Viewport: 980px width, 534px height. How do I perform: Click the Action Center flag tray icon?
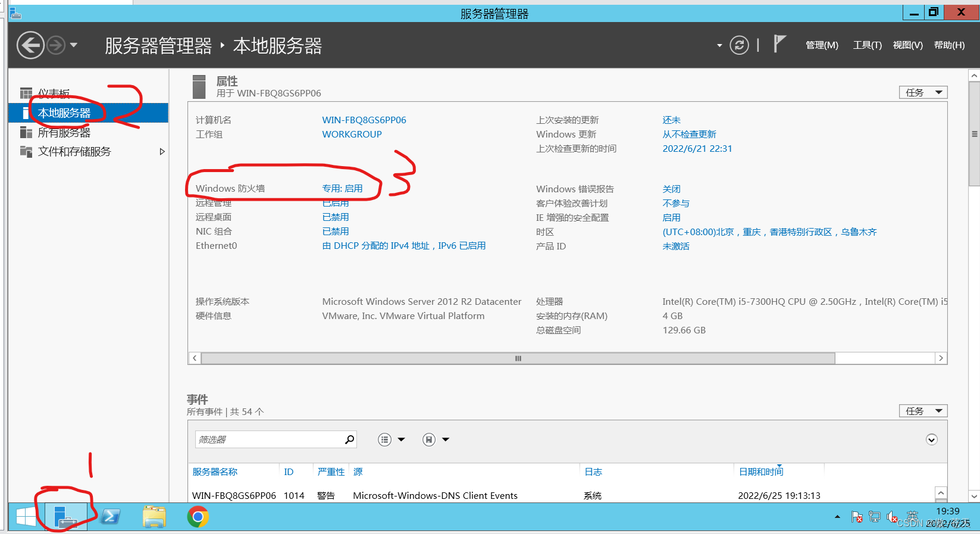coord(856,517)
